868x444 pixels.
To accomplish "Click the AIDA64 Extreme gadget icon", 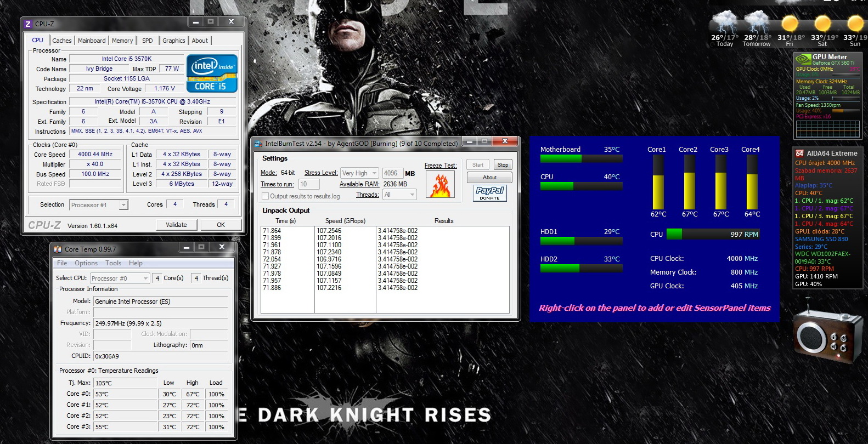I will coord(799,153).
